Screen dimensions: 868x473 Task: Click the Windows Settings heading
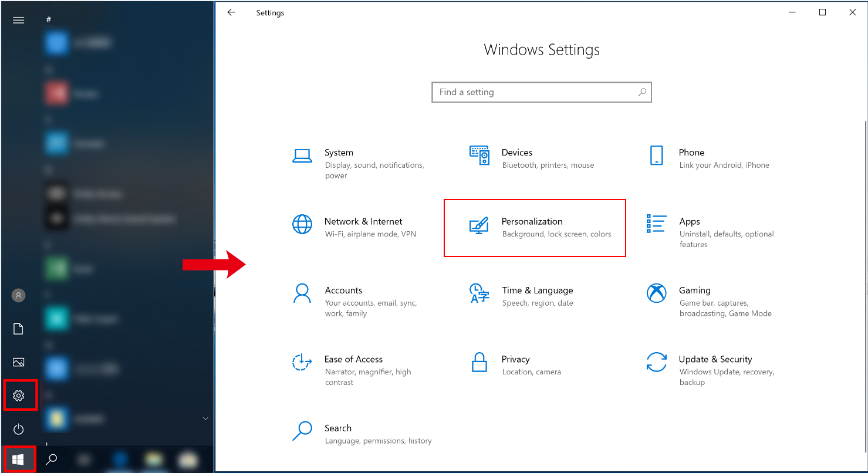pyautogui.click(x=542, y=50)
